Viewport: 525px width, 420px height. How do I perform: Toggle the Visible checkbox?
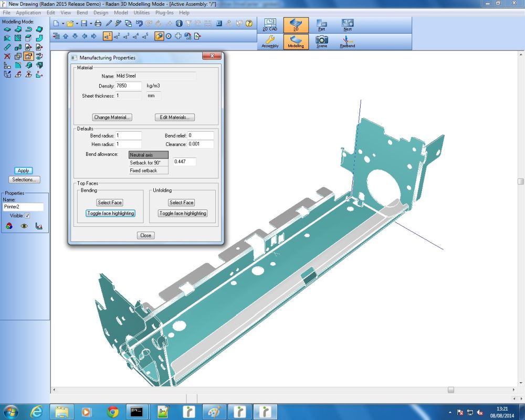tap(27, 215)
